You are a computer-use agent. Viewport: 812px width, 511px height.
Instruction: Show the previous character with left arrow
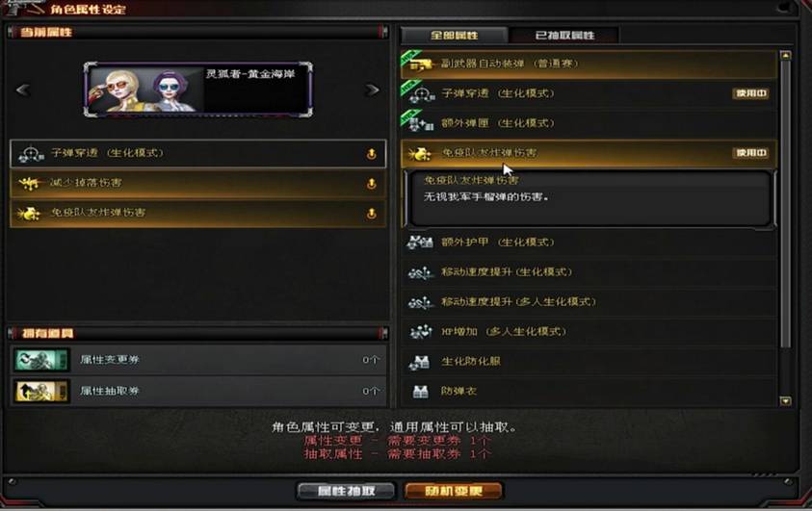tap(23, 90)
